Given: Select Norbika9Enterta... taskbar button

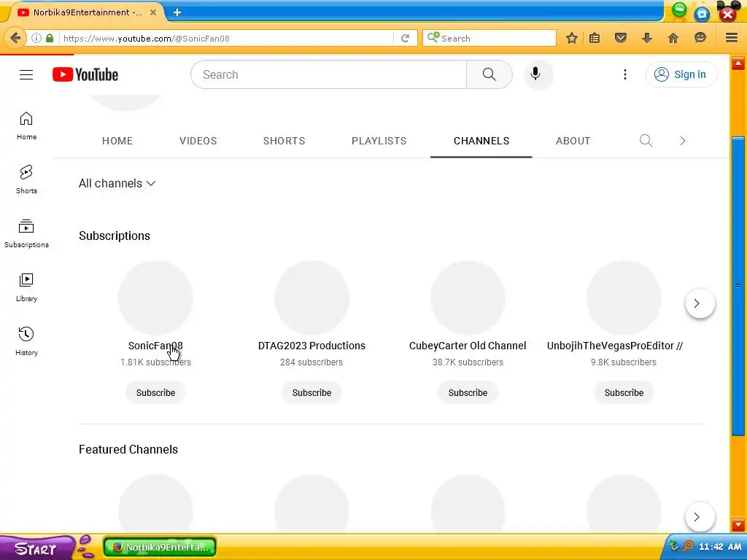Looking at the screenshot, I should coord(160,547).
